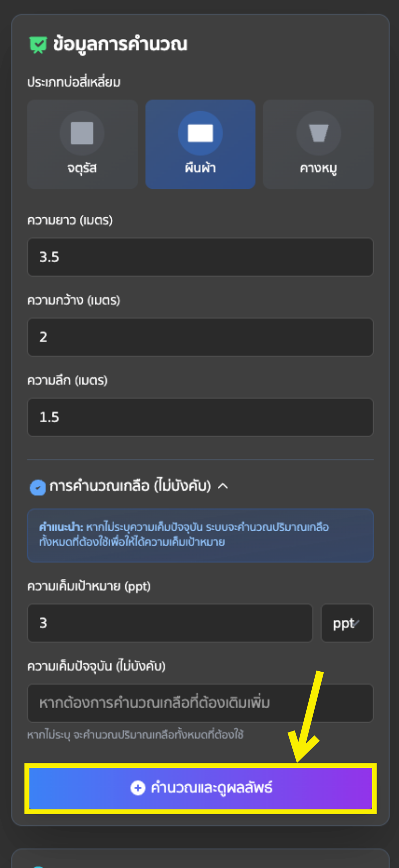
Task: Click the target salinity field showing 3
Action: (x=170, y=623)
